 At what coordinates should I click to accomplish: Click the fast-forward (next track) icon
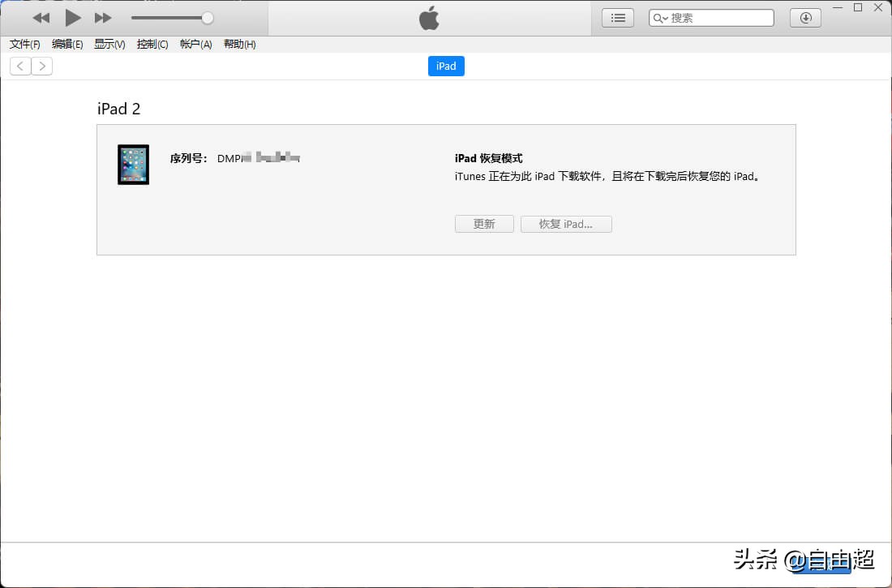pos(102,17)
